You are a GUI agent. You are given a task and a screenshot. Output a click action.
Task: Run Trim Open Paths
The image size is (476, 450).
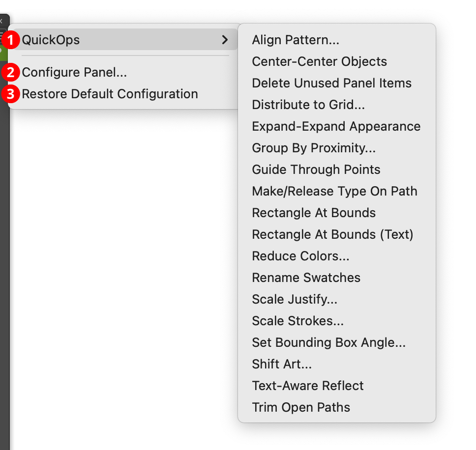pos(300,407)
